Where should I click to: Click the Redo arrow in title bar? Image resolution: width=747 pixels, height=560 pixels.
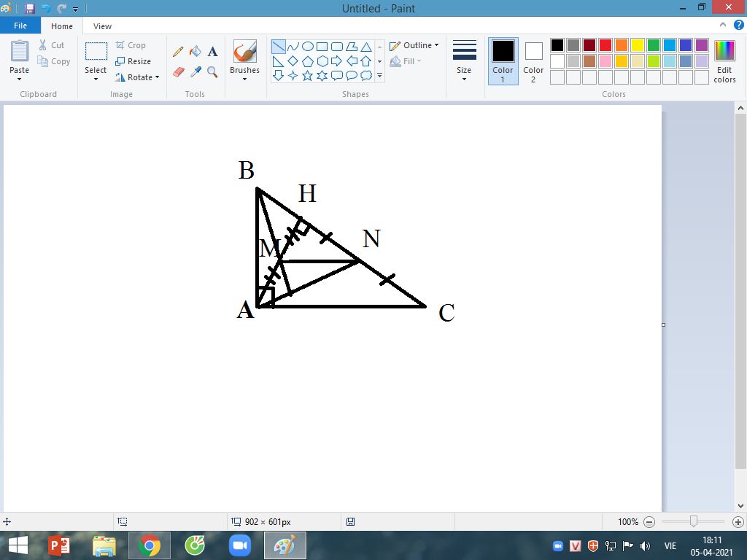click(x=61, y=8)
